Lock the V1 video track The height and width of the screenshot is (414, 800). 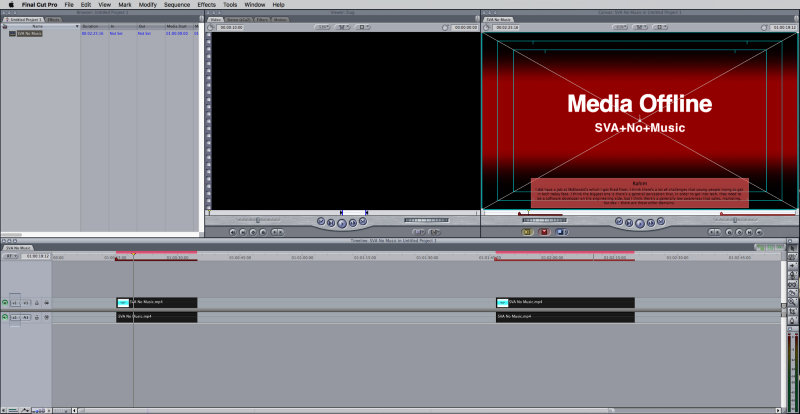(x=37, y=303)
